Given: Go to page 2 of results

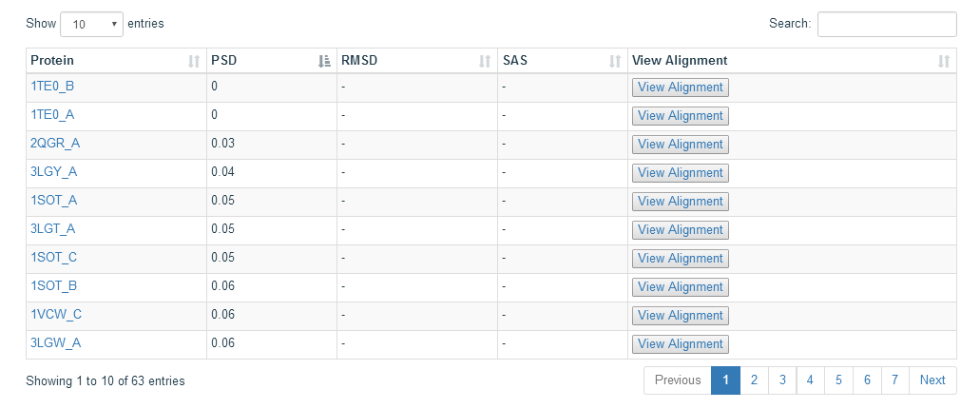Looking at the screenshot, I should tap(755, 380).
